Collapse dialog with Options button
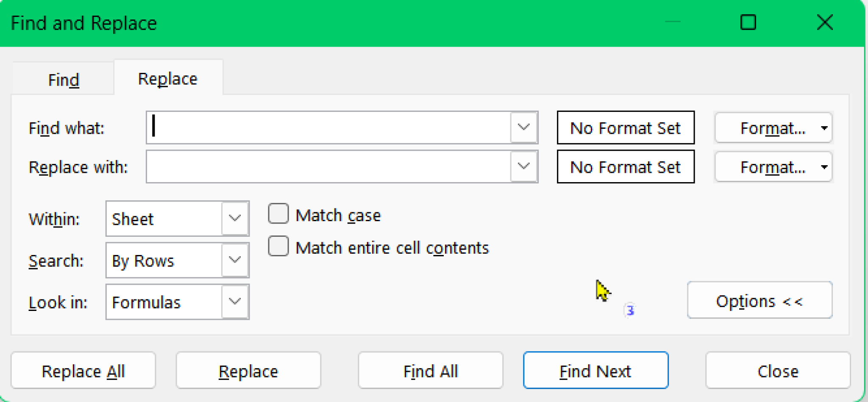The width and height of the screenshot is (868, 402). pyautogui.click(x=759, y=301)
